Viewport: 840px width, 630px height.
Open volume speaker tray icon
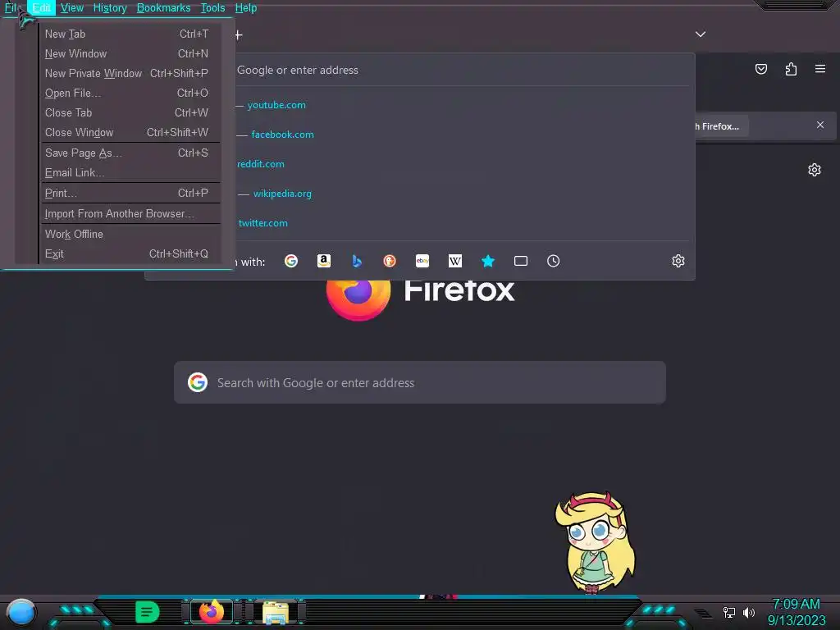748,612
